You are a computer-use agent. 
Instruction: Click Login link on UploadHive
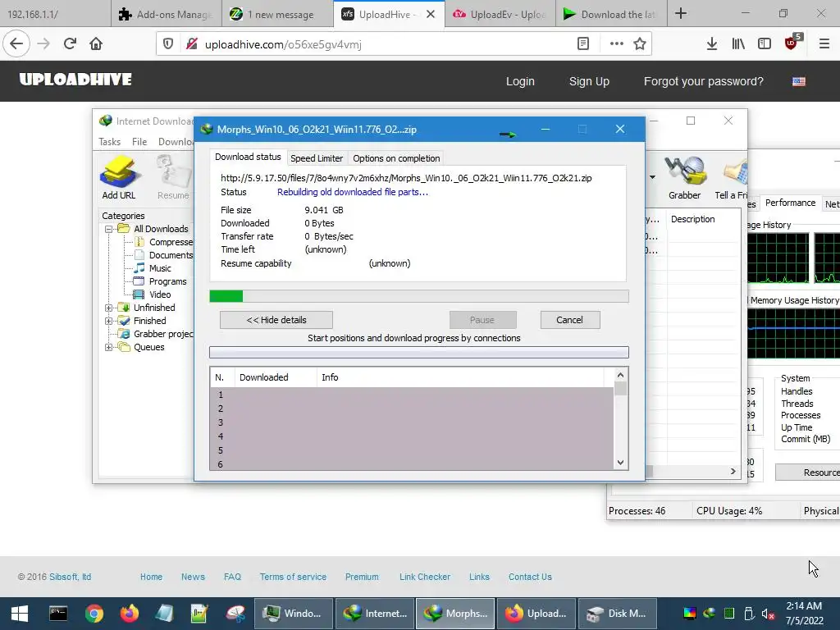point(520,81)
